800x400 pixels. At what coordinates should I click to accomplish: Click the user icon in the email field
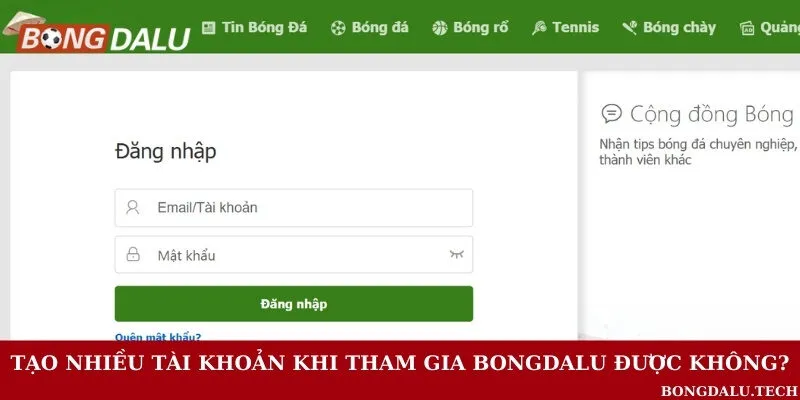click(x=133, y=207)
